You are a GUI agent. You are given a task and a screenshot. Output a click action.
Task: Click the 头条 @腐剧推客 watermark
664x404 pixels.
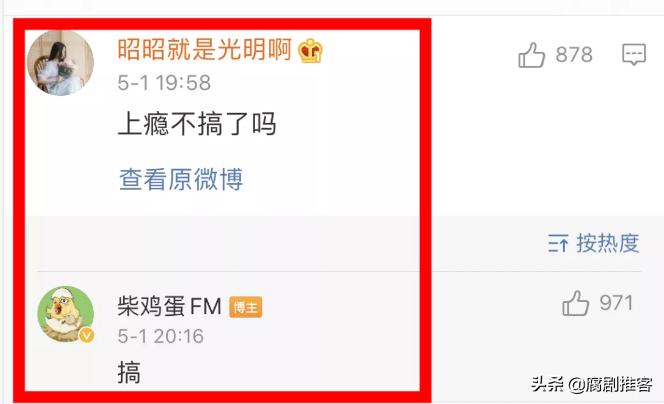click(591, 385)
